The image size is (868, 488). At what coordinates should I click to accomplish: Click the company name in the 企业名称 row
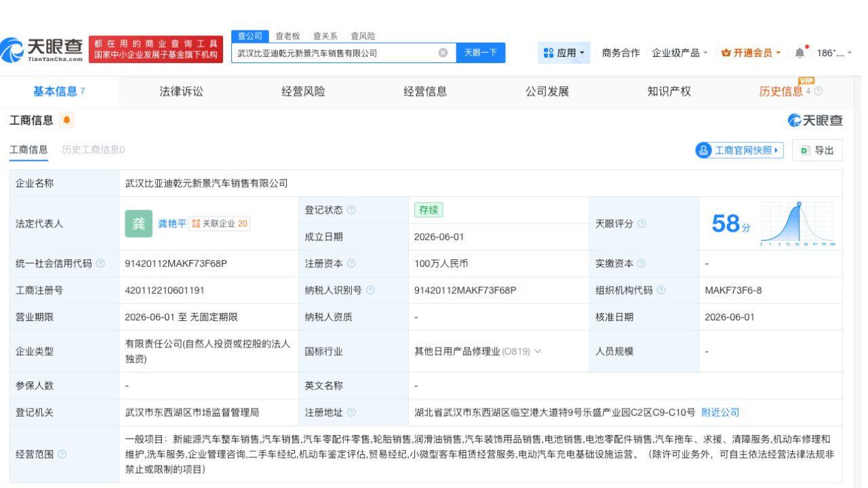click(x=207, y=183)
